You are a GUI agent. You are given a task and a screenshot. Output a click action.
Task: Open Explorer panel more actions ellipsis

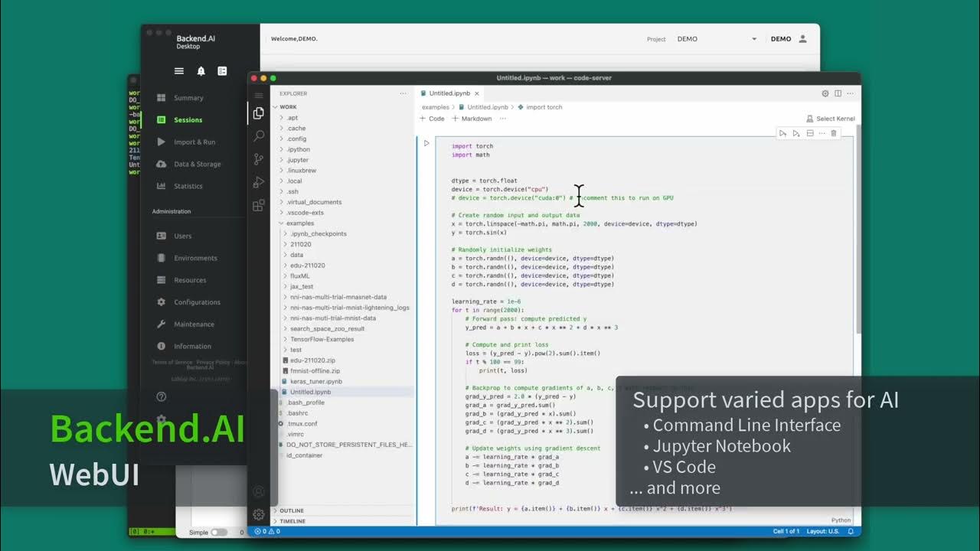click(x=403, y=93)
